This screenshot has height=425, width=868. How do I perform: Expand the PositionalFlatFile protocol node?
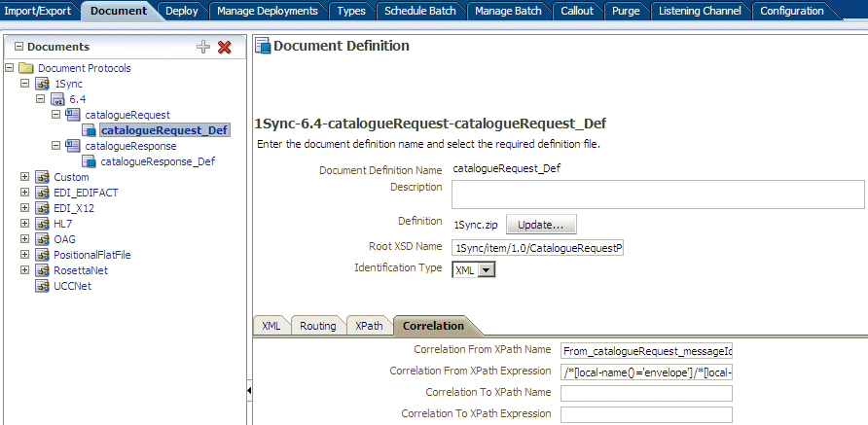[x=24, y=254]
